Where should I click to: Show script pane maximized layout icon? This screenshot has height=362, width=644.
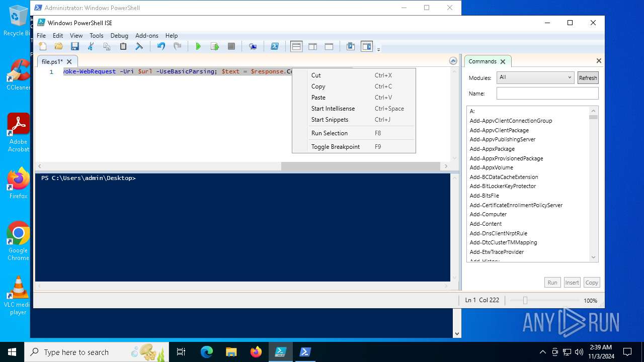(329, 46)
